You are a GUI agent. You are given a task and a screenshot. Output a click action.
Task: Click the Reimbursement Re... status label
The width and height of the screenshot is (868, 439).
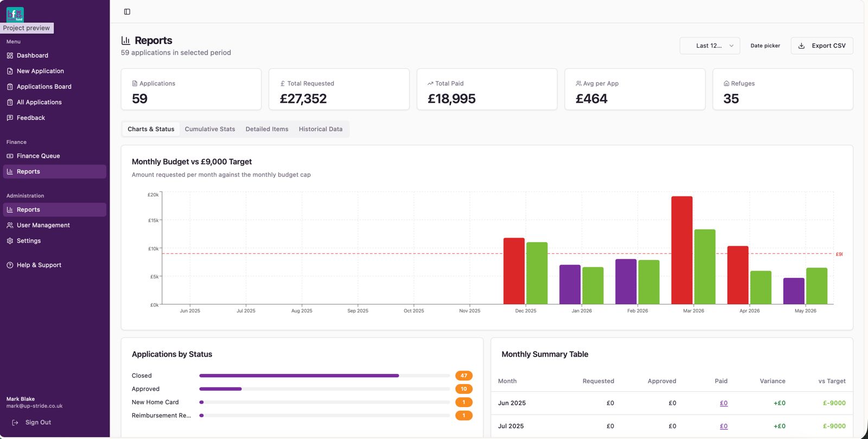[161, 416]
